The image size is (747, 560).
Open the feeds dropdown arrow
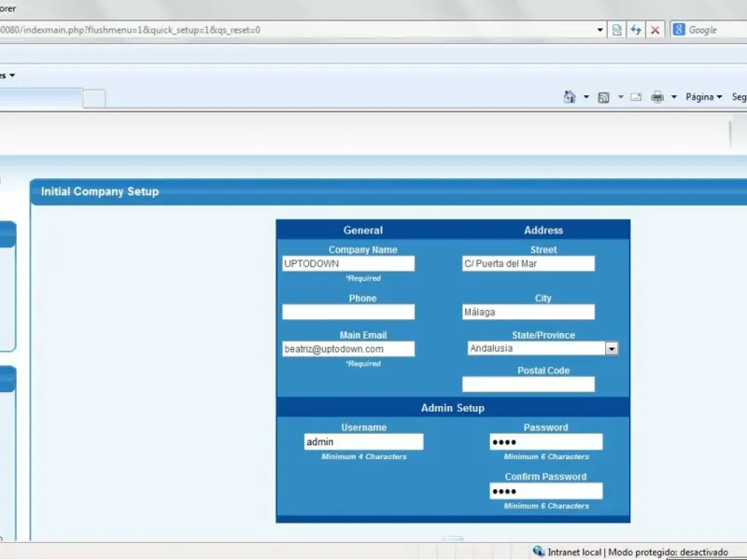[621, 97]
